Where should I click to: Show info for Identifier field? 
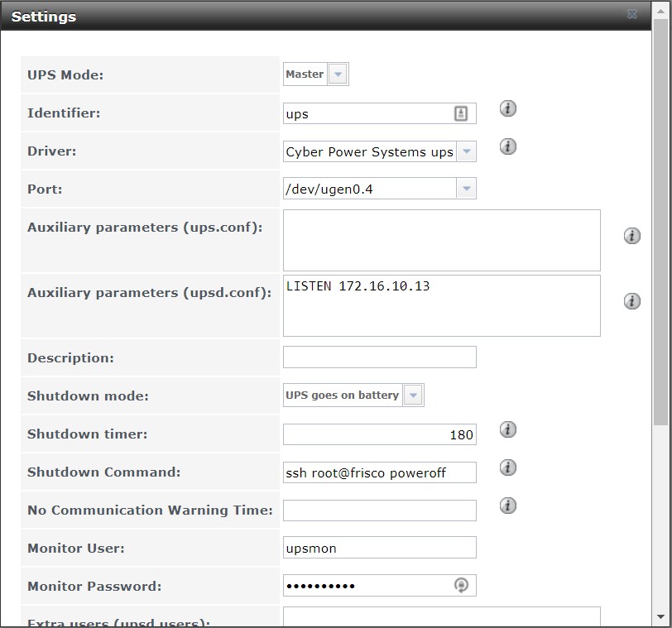[508, 108]
